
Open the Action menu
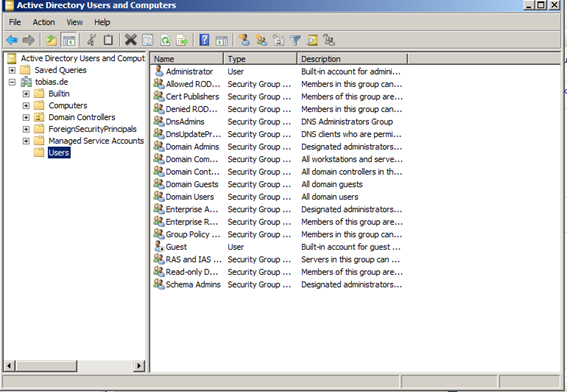coord(44,22)
